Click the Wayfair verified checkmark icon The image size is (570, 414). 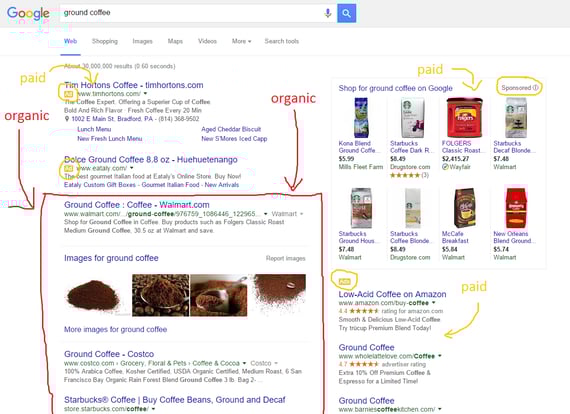pos(445,167)
